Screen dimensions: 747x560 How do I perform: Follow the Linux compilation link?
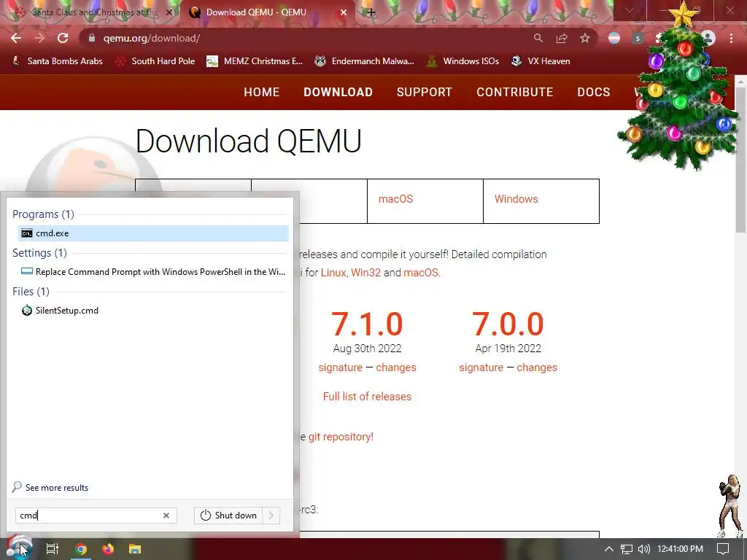click(x=333, y=273)
